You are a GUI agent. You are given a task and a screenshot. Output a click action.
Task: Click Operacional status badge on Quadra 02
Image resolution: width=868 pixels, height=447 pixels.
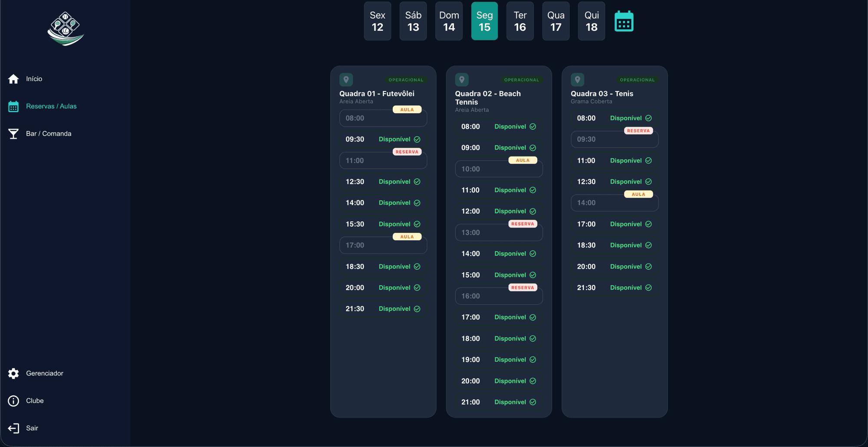click(x=521, y=80)
